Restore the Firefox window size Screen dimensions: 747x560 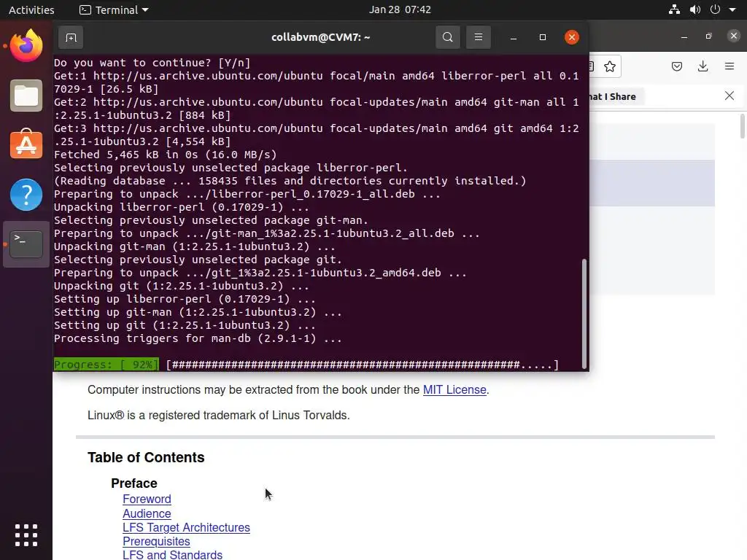tap(709, 36)
